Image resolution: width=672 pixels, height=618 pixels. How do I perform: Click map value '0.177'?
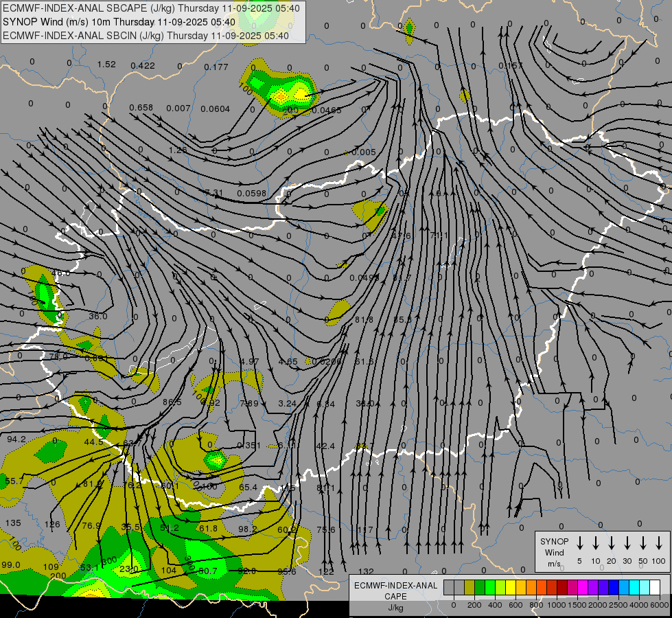pos(216,67)
